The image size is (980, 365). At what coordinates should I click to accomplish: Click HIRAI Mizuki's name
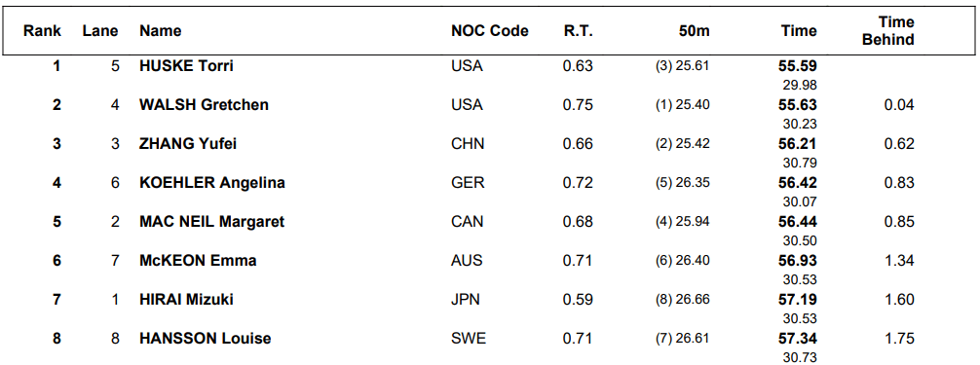tap(186, 300)
